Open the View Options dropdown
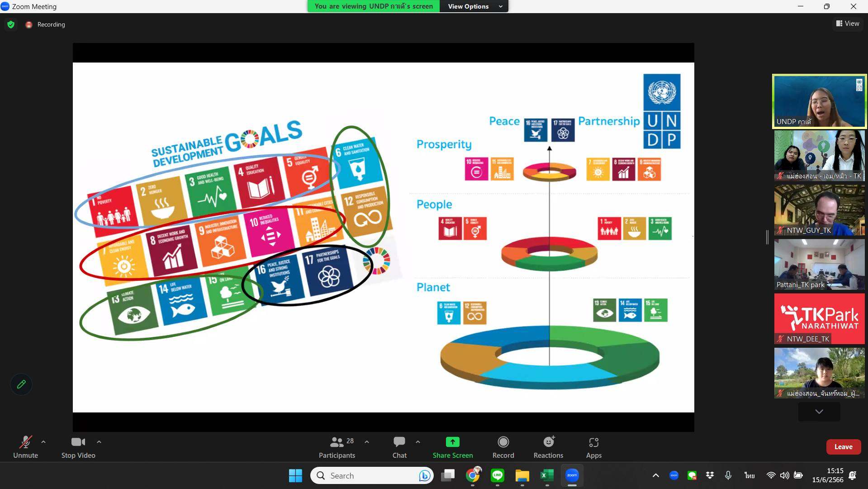The width and height of the screenshot is (868, 489). coord(474,6)
